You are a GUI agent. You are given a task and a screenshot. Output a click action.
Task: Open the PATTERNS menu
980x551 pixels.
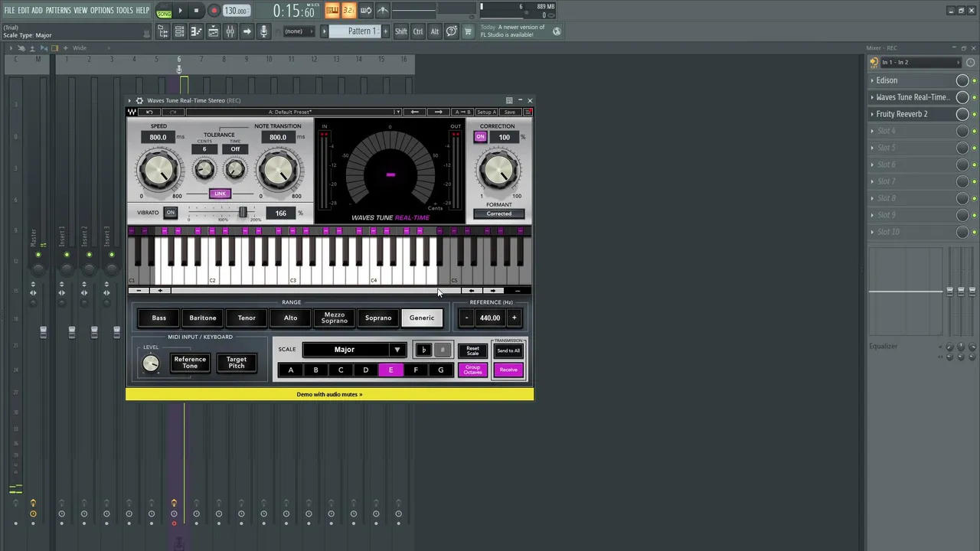(x=58, y=10)
